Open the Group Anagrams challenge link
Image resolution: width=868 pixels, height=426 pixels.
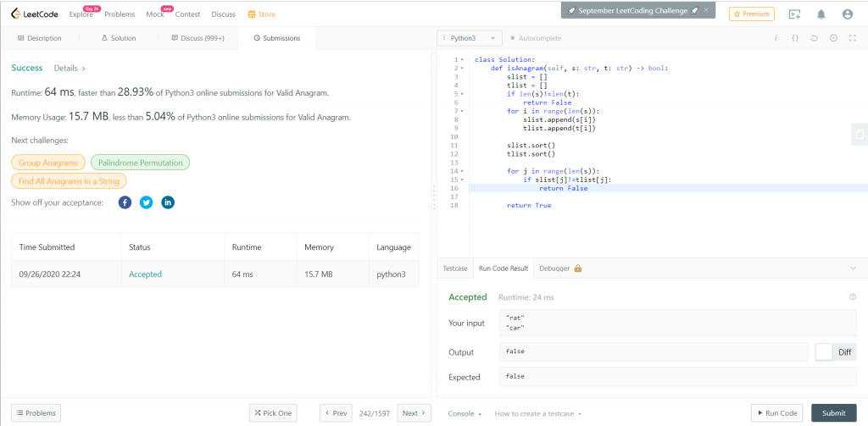coord(48,163)
